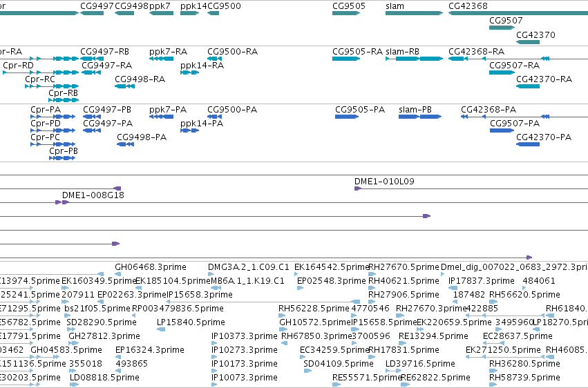Viewport: 588px width, 388px height.
Task: Click EST EP02548.3prime
Action: 332,281
